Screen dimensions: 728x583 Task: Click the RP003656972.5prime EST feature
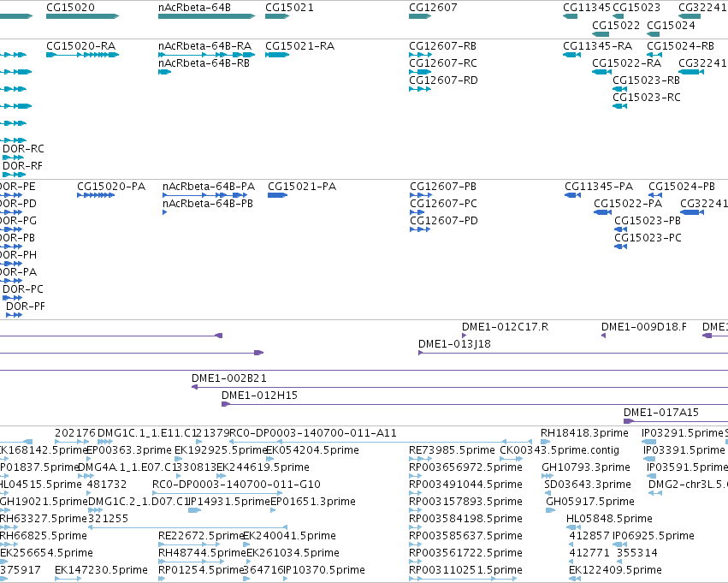point(416,476)
